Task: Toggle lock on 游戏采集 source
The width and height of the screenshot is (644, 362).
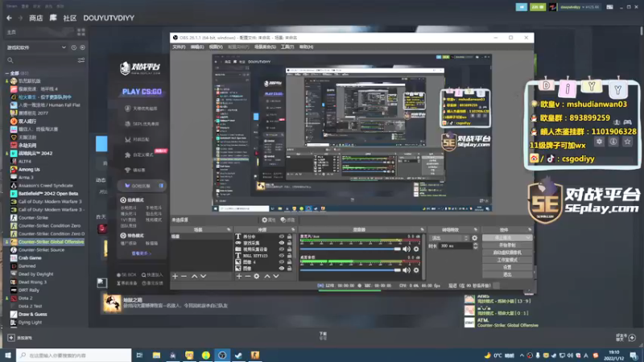Action: tap(290, 243)
